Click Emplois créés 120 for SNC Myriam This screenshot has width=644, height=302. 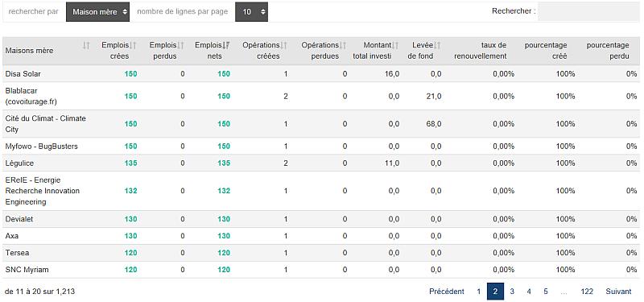point(130,270)
